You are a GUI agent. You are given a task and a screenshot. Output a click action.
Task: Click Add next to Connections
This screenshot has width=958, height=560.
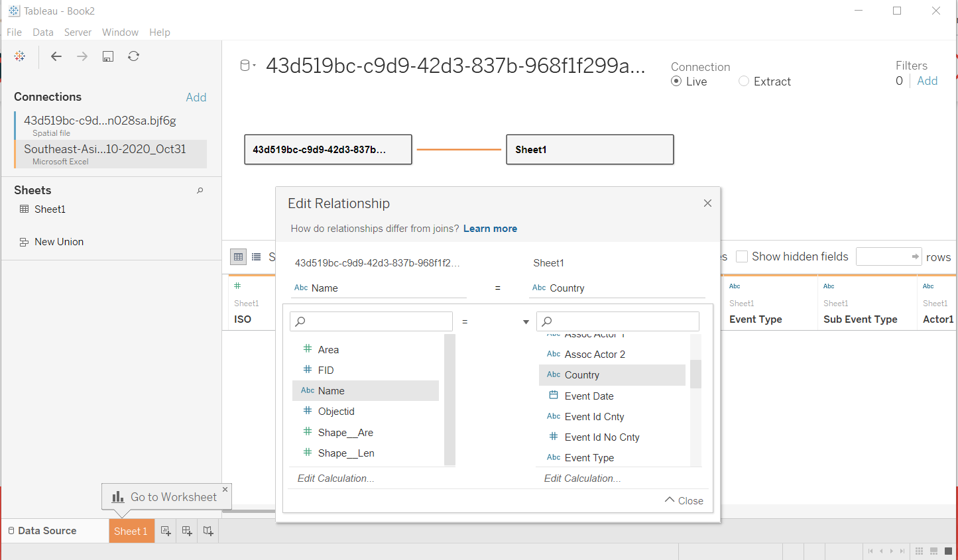point(196,97)
